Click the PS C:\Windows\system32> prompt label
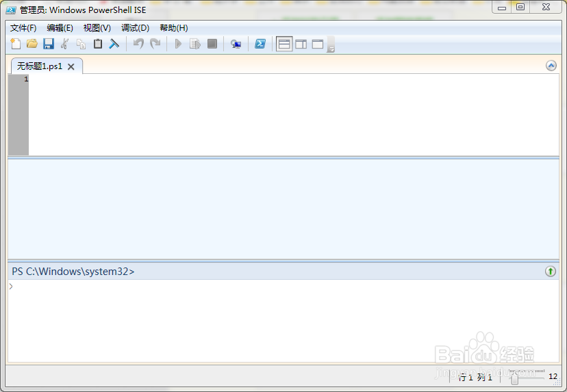567x392 pixels. 73,272
